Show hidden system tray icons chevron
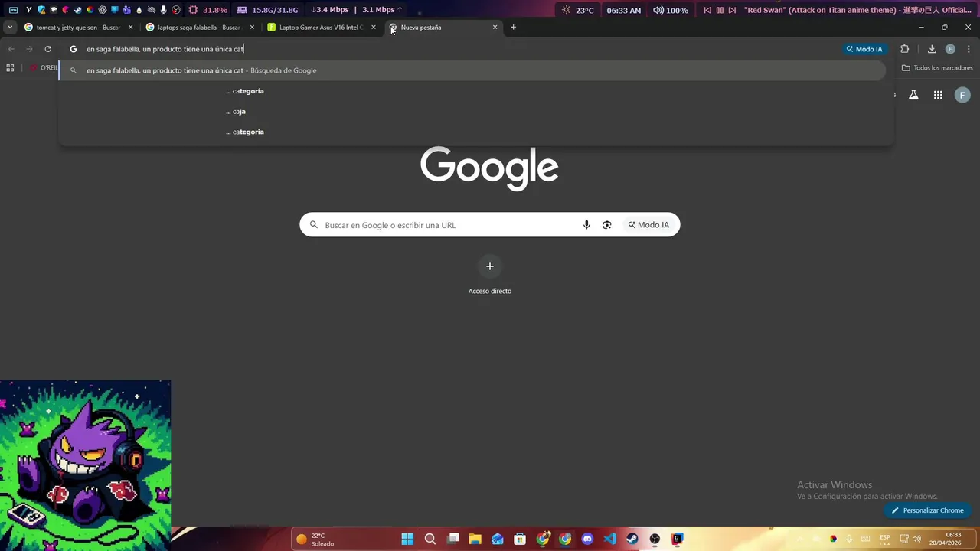This screenshot has height=551, width=980. [x=801, y=539]
